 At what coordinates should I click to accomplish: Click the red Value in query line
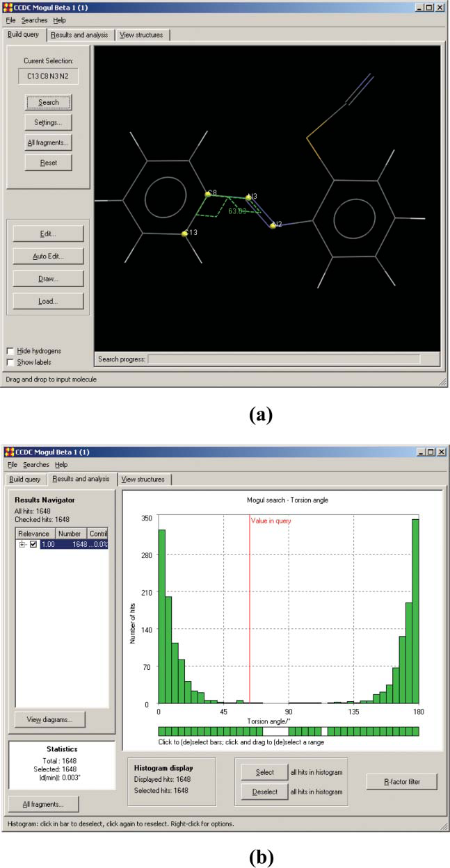pyautogui.click(x=249, y=610)
